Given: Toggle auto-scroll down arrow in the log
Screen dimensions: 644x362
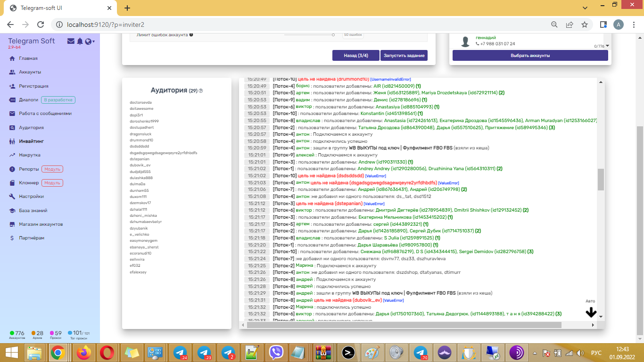Looking at the screenshot, I should [x=591, y=313].
